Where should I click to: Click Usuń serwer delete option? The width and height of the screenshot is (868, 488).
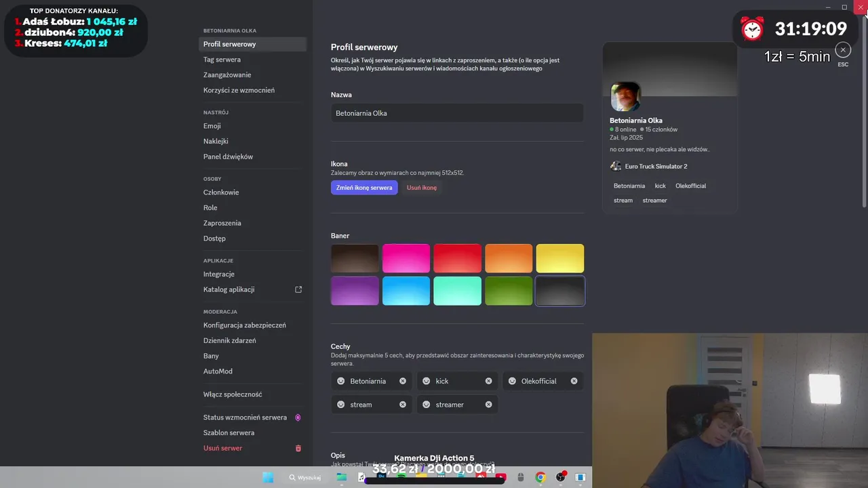point(253,448)
